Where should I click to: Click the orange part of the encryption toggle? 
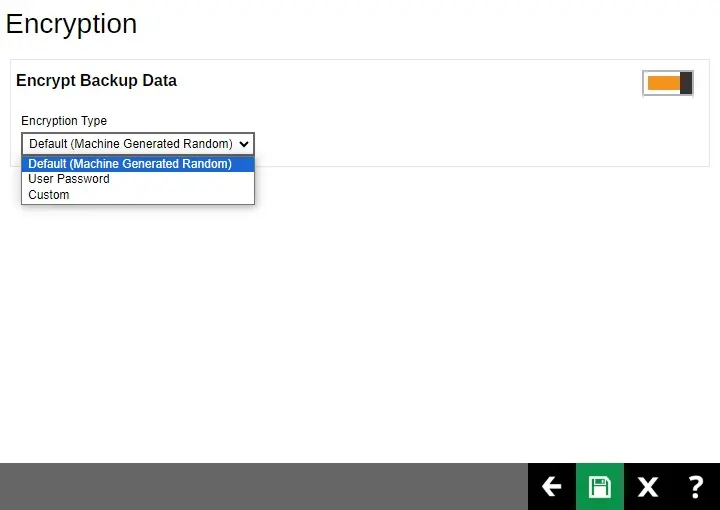click(x=663, y=83)
